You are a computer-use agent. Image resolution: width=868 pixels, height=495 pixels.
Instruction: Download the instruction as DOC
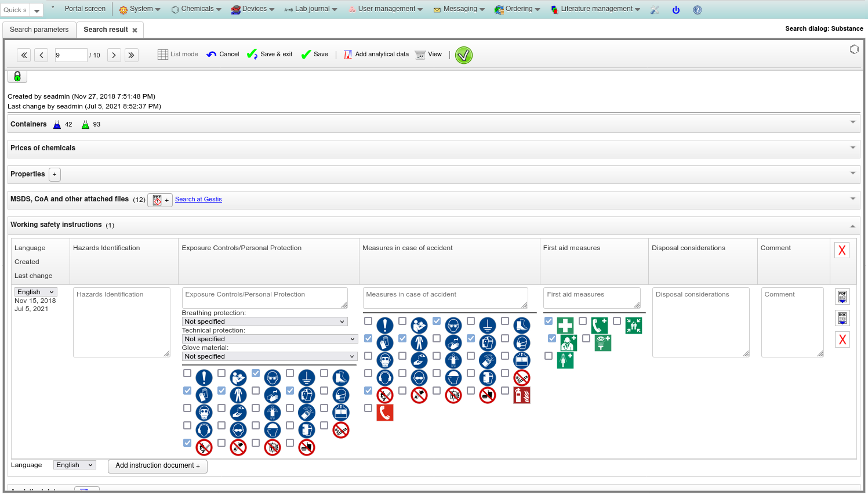tap(842, 318)
